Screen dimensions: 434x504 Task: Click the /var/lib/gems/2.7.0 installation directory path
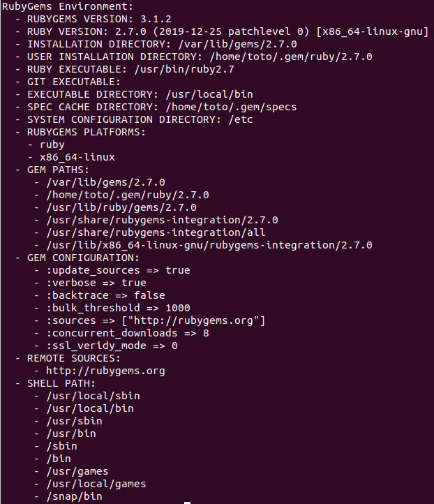click(x=238, y=44)
